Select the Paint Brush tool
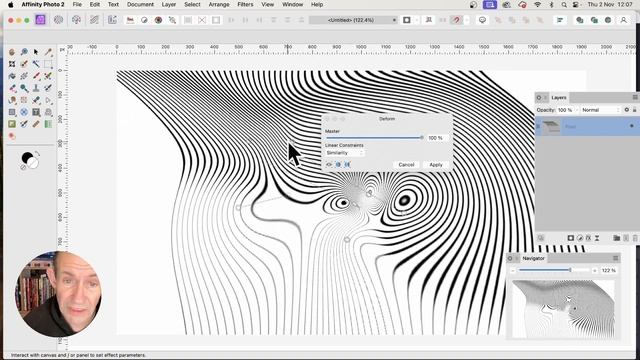 pyautogui.click(x=36, y=76)
